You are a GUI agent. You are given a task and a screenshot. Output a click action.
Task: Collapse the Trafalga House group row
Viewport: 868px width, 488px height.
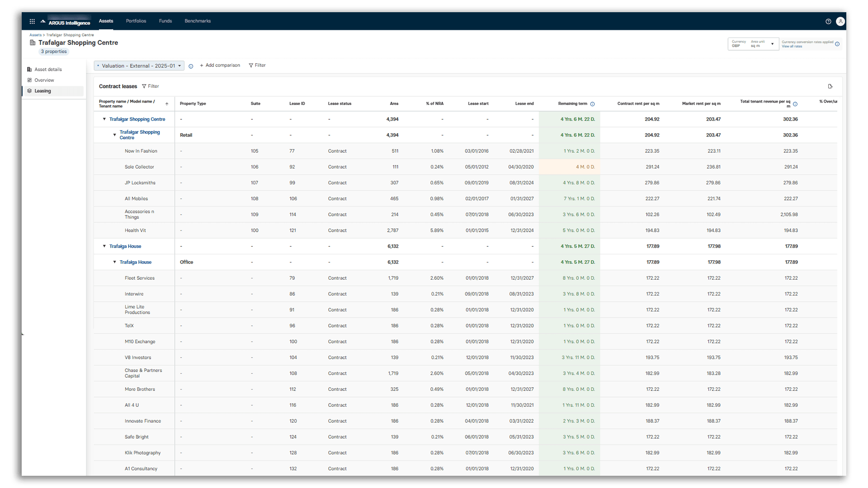[104, 246]
